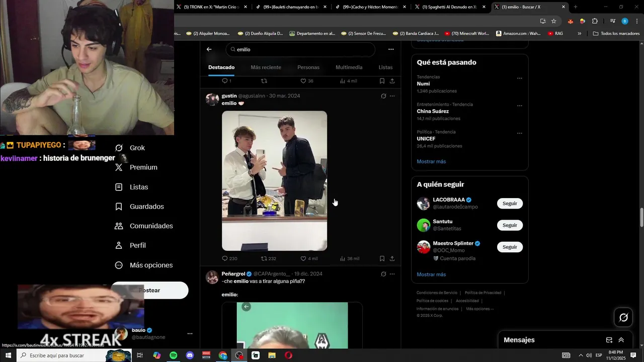
Task: Like gustin's post with 4 mil likes
Action: (x=309, y=258)
